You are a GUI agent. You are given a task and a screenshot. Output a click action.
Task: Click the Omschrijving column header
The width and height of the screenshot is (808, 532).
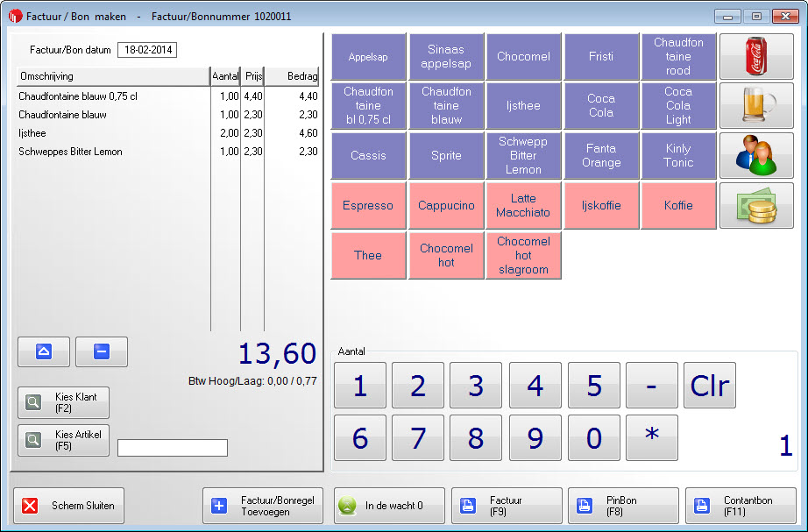click(113, 76)
